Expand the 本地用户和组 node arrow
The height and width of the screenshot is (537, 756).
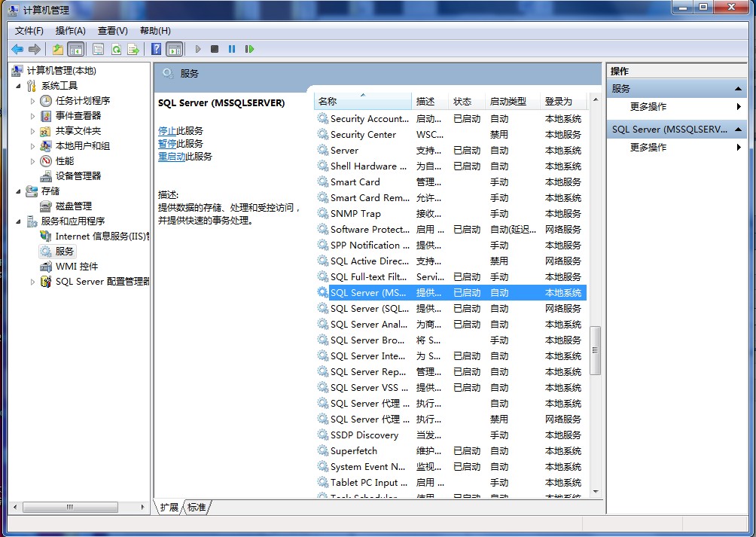(x=33, y=145)
